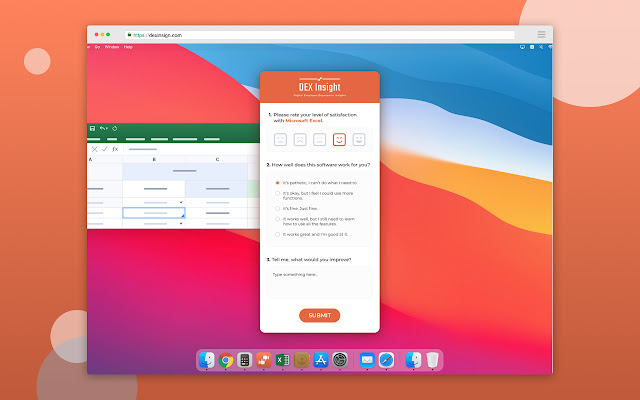This screenshot has width=640, height=400.
Task: Open the App Store from the dock
Action: click(321, 360)
